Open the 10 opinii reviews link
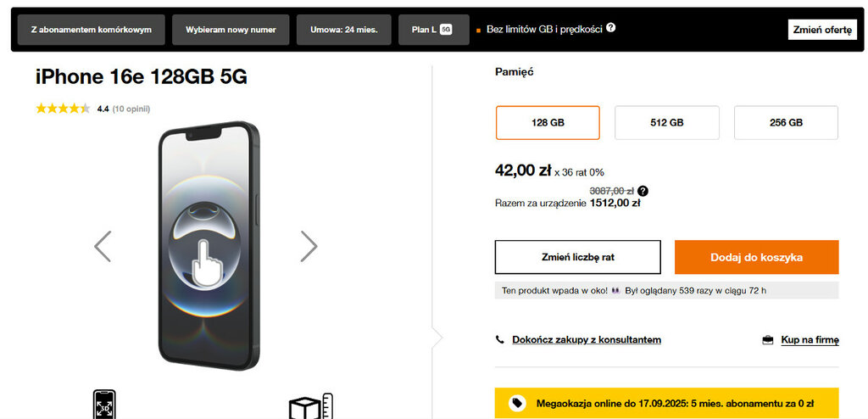Viewport: 868px width, 419px height. tap(131, 109)
